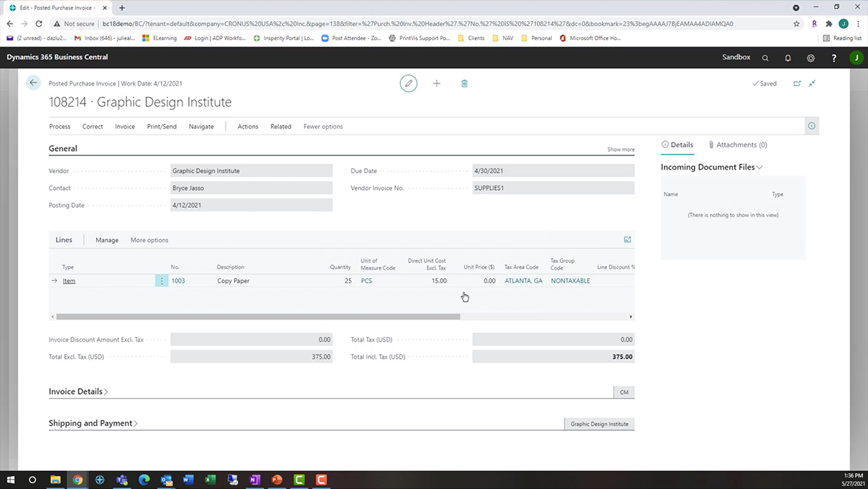
Task: Open the Invoice menu
Action: tap(125, 127)
